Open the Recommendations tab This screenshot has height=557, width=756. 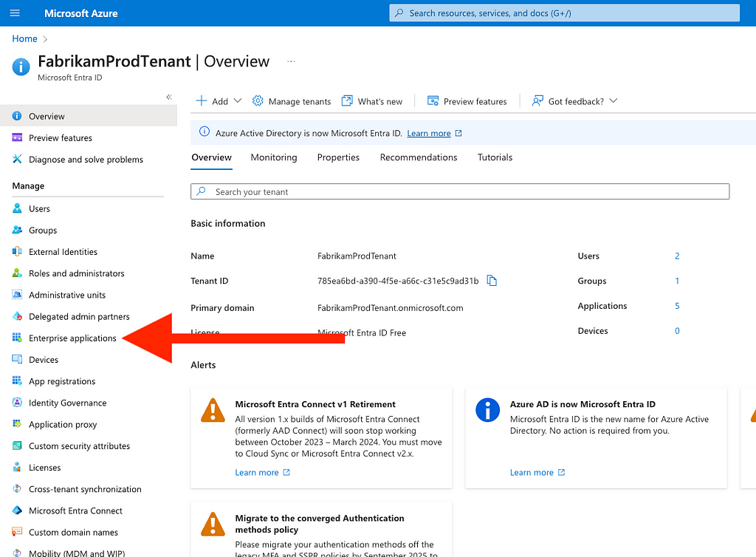[x=419, y=157]
